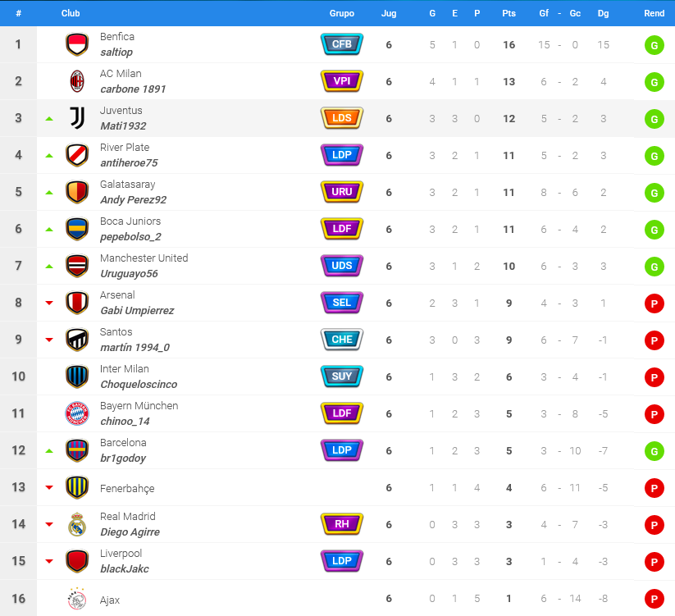Click Barcelona's green G form indicator

pyautogui.click(x=654, y=451)
